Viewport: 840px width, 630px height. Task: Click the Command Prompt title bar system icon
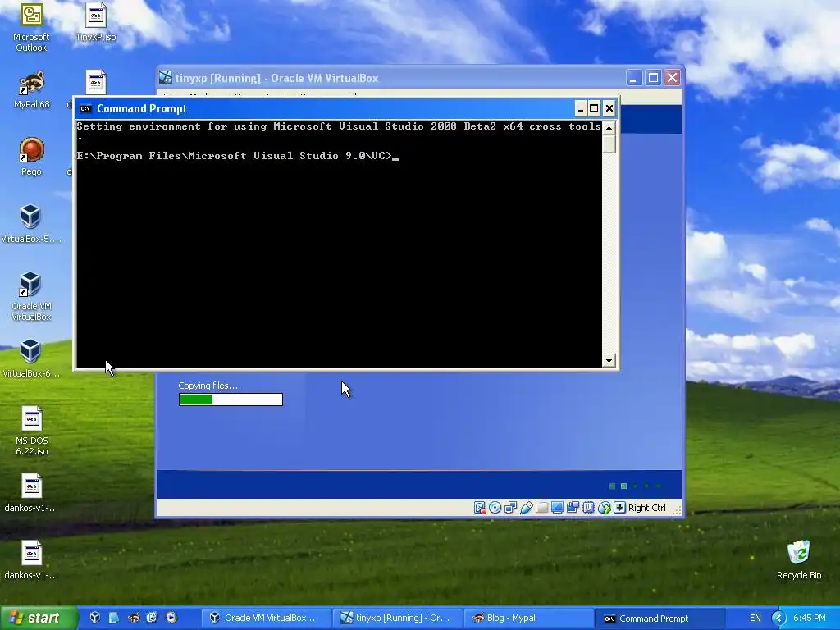[x=85, y=109]
